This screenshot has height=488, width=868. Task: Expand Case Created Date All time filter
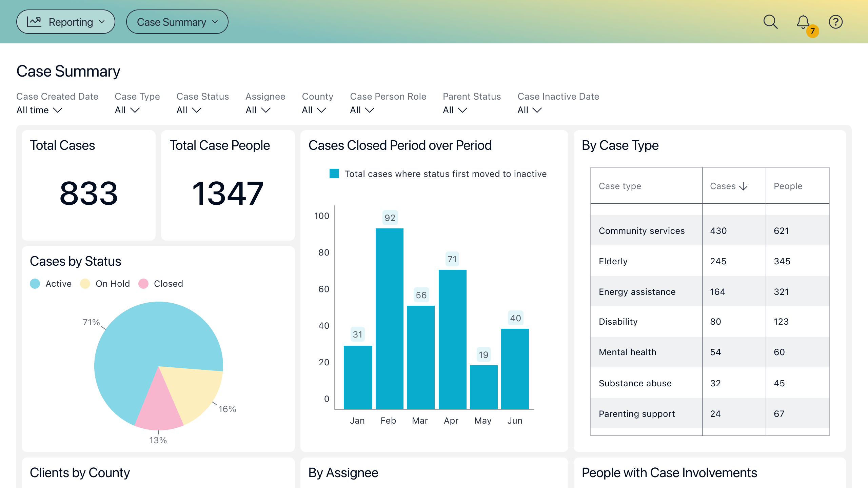pyautogui.click(x=40, y=110)
